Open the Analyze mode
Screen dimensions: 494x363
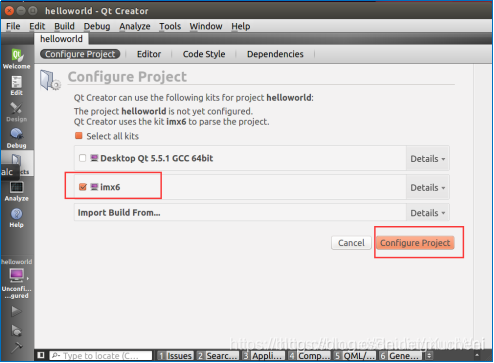[16, 191]
